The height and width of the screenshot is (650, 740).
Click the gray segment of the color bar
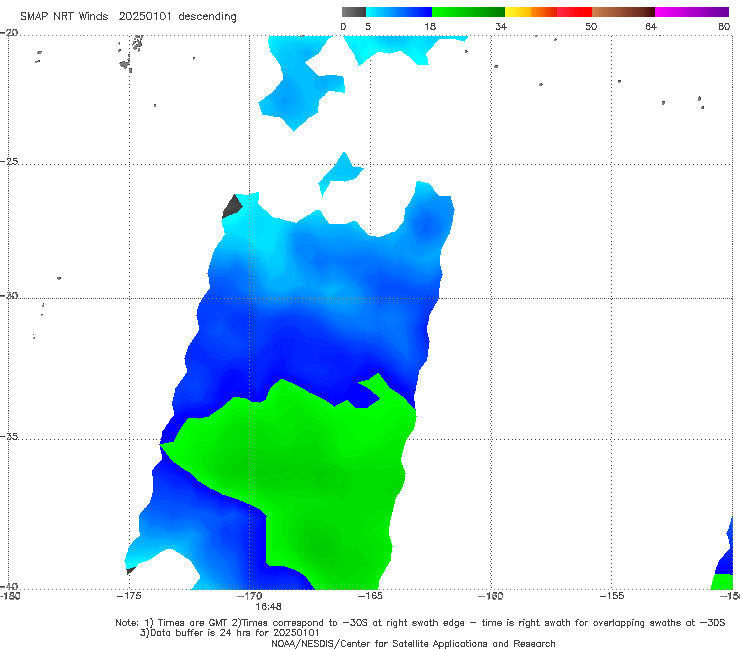pos(354,12)
